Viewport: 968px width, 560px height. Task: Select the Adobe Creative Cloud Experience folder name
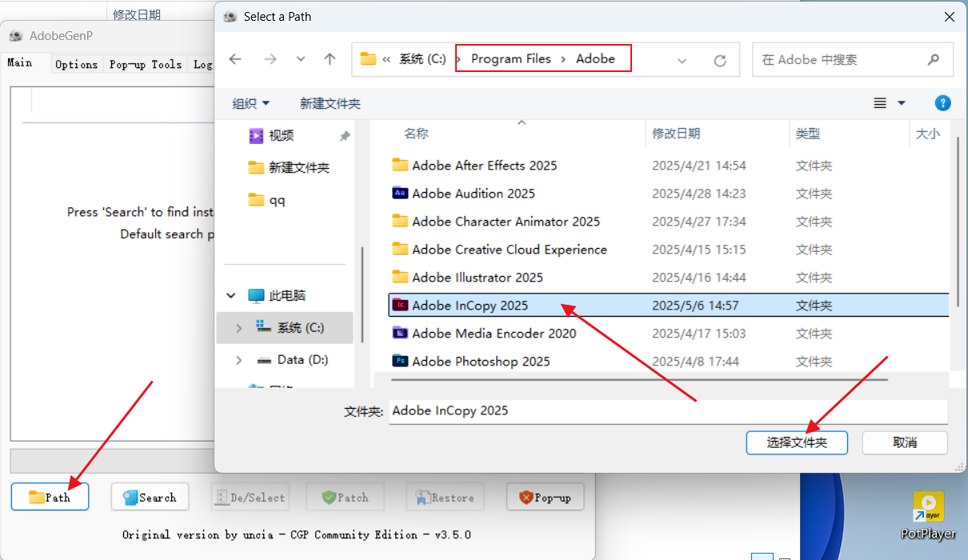(510, 249)
